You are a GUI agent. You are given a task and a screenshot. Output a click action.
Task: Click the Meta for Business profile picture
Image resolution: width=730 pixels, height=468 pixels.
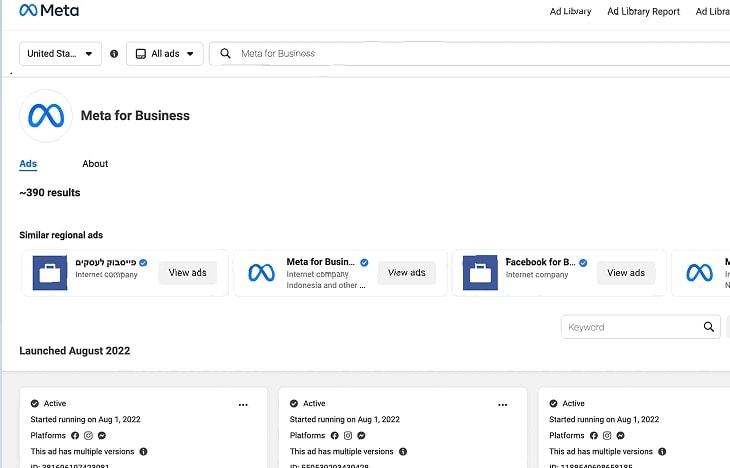(x=46, y=116)
